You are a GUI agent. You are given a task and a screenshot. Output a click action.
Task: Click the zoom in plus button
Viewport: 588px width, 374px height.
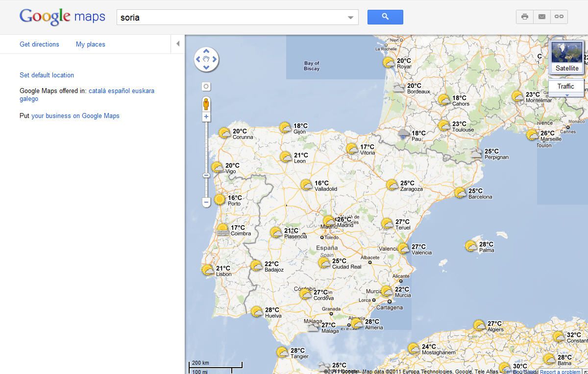click(206, 117)
